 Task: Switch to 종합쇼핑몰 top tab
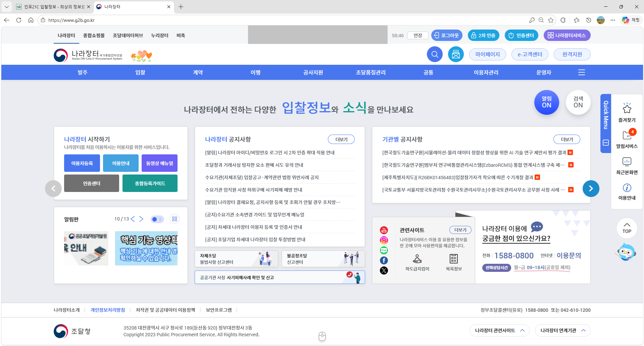pyautogui.click(x=94, y=36)
